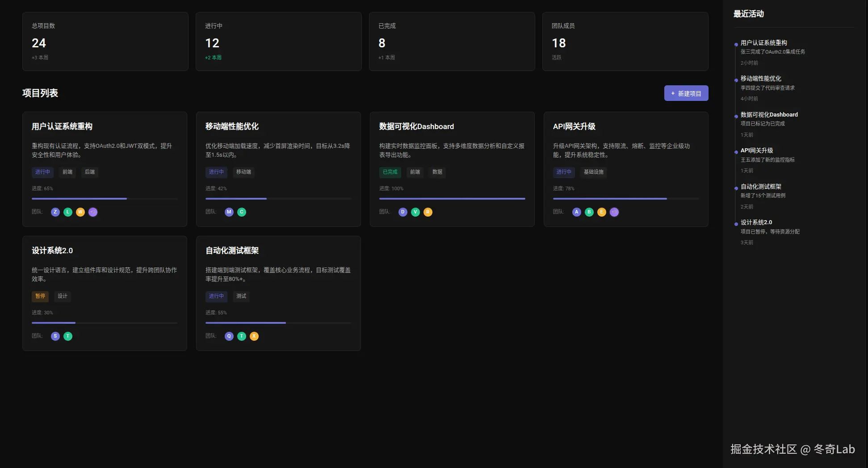This screenshot has width=868, height=468.
Task: Click the orange E team avatar
Action: point(602,212)
